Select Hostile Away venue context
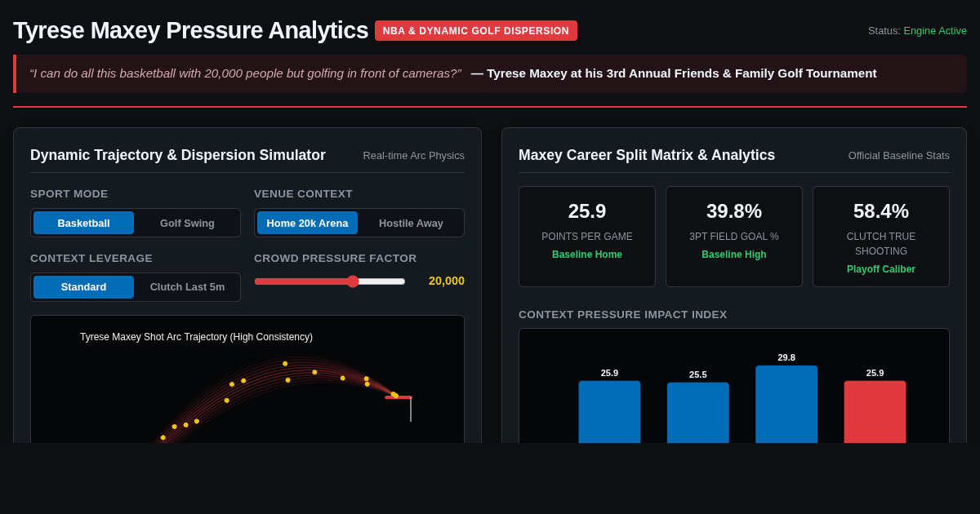980x514 pixels. 411,223
